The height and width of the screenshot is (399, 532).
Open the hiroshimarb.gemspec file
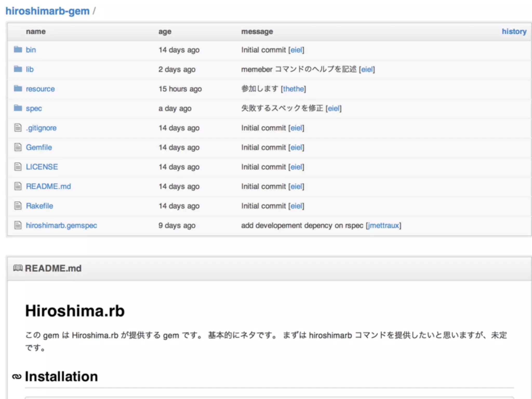coord(61,225)
